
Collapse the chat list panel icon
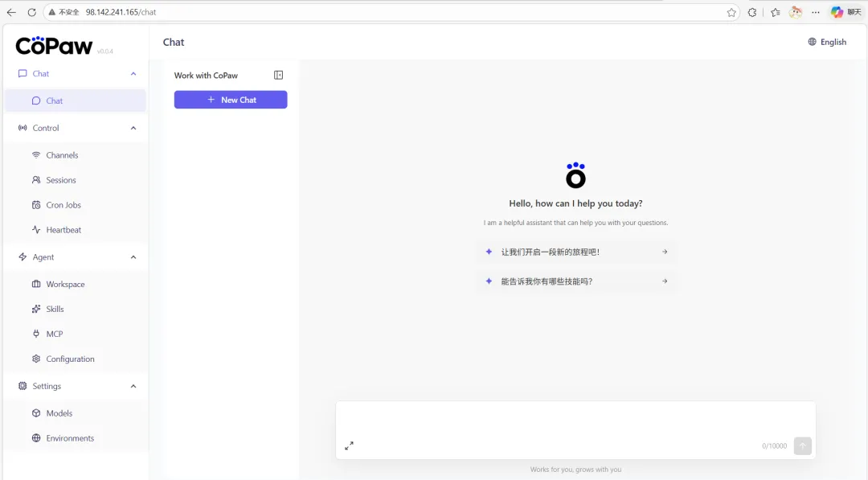tap(278, 76)
